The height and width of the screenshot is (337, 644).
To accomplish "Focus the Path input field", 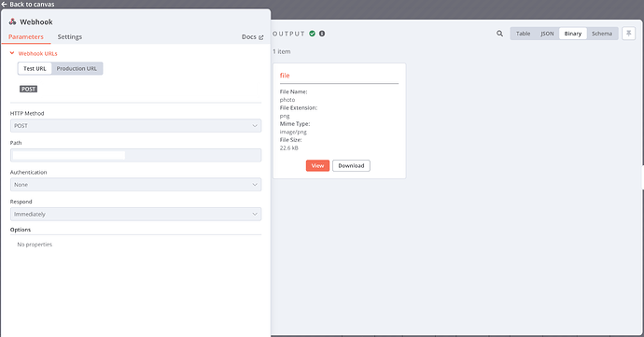I will pyautogui.click(x=135, y=155).
